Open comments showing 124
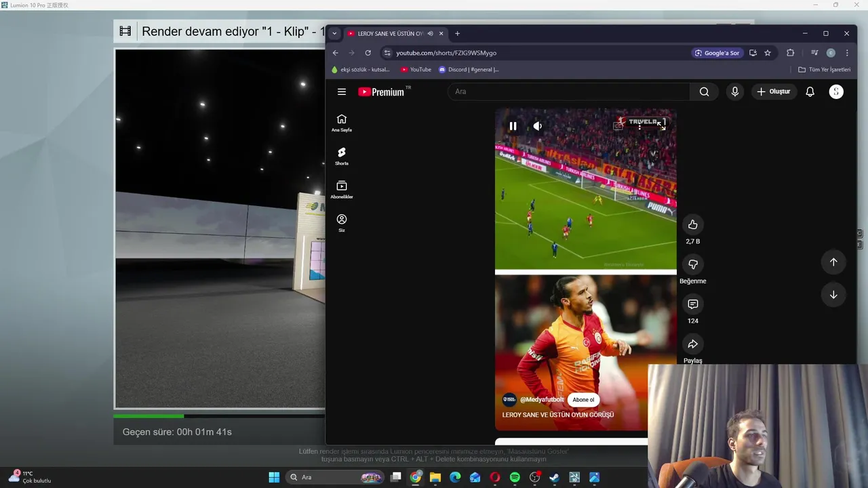This screenshot has width=868, height=488. pyautogui.click(x=692, y=304)
